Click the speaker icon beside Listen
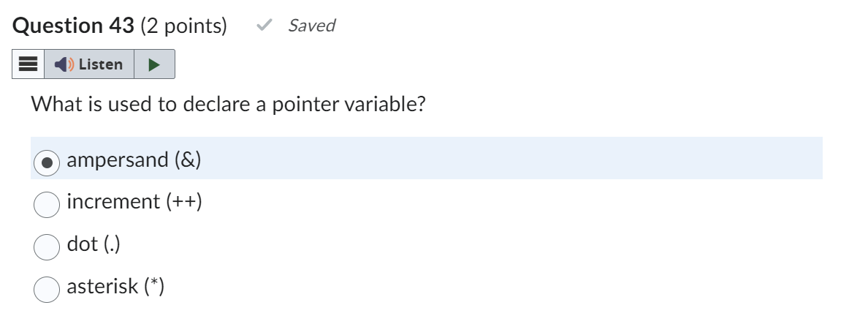 pos(64,64)
